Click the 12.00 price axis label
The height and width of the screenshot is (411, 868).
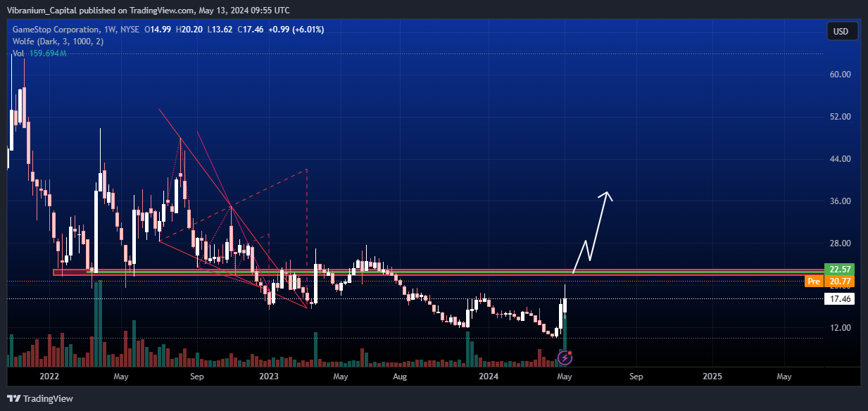coord(841,328)
